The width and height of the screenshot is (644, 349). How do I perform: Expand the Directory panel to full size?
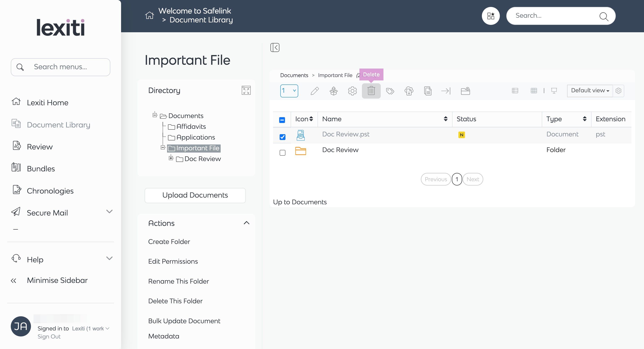[246, 90]
